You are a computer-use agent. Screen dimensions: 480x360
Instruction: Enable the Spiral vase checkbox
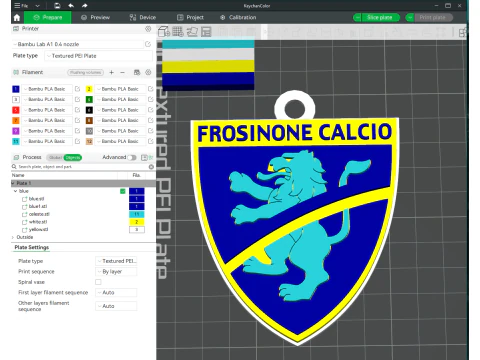[98, 282]
